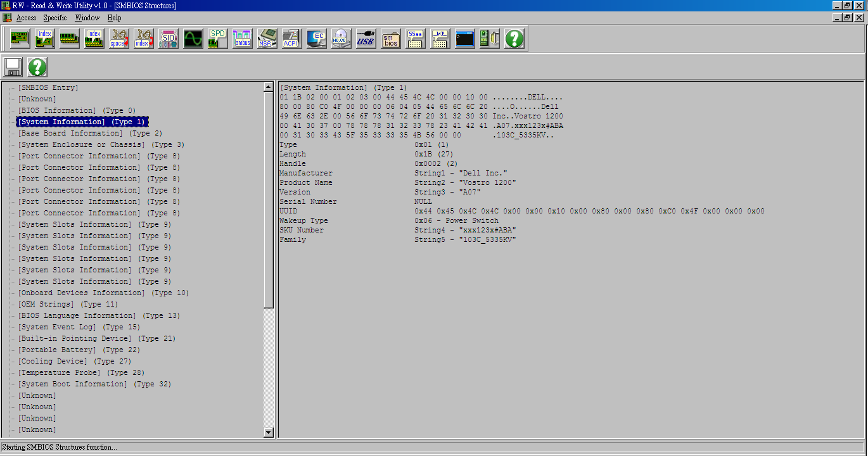Open the Window menu

[87, 18]
